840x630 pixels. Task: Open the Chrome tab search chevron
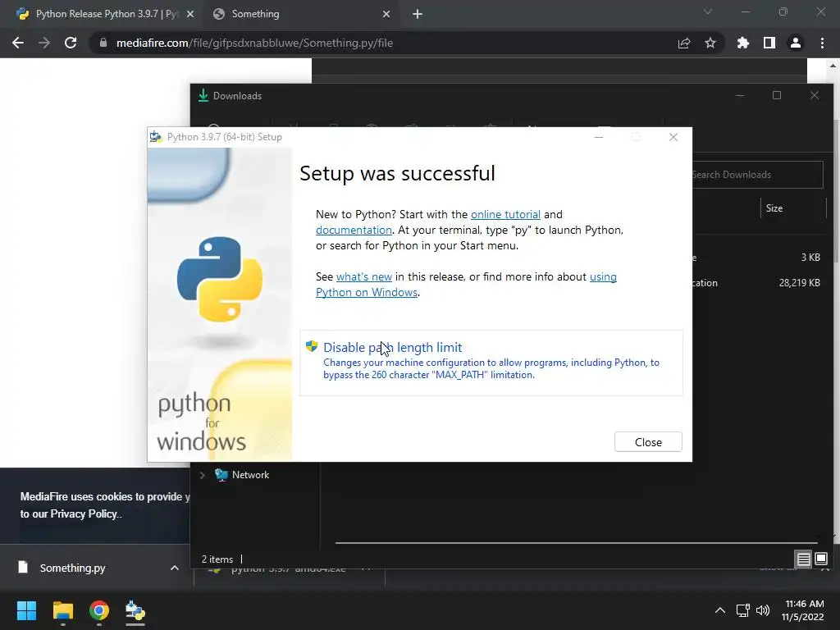708,11
